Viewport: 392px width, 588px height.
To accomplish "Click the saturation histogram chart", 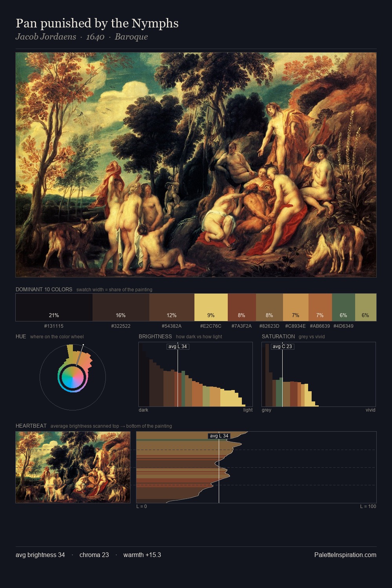I will click(319, 374).
